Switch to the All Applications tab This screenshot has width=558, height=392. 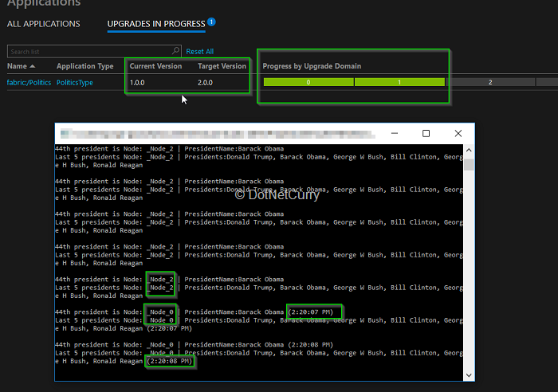43,24
